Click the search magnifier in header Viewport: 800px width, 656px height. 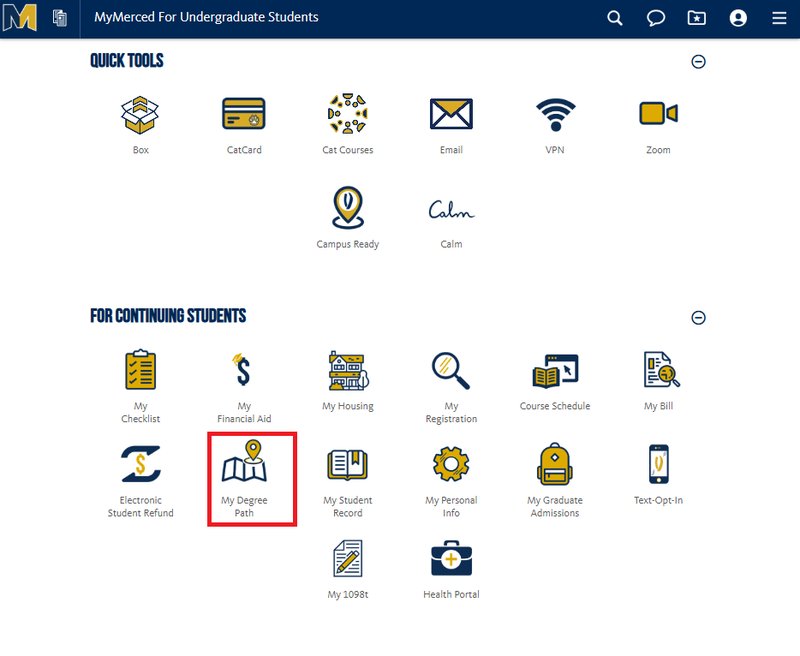click(615, 18)
